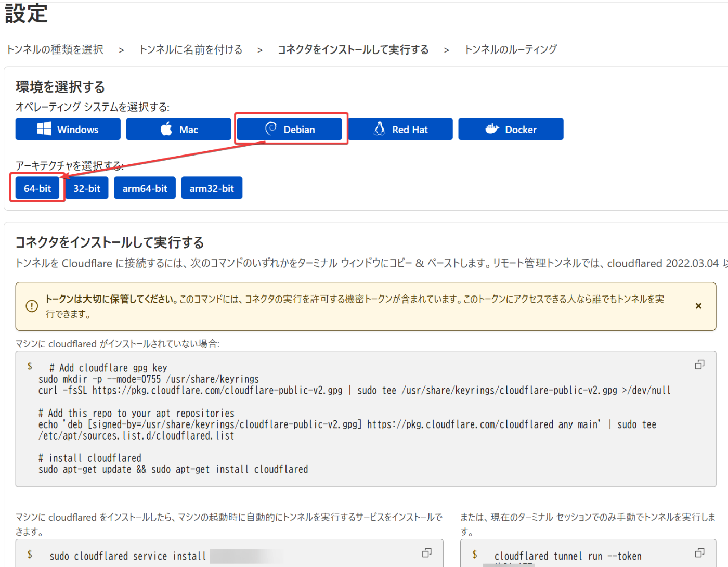Screen dimensions: 728x567
Task: Go to トンネルに名前を付ける step
Action: [191, 49]
